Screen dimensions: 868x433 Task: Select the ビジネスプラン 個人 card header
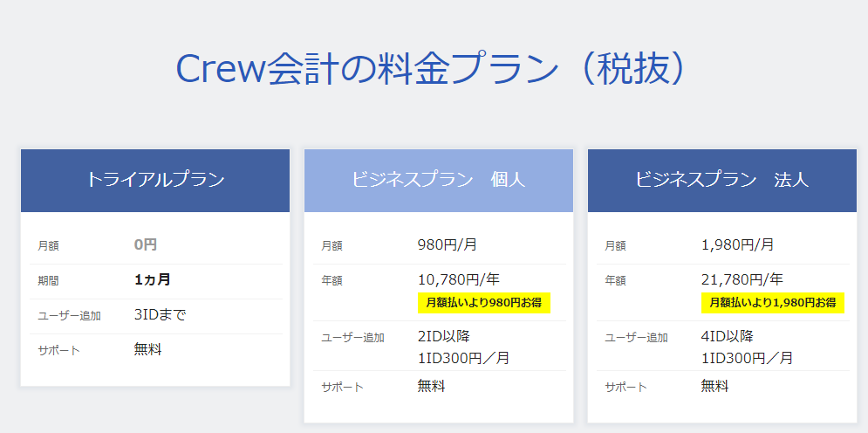(439, 180)
